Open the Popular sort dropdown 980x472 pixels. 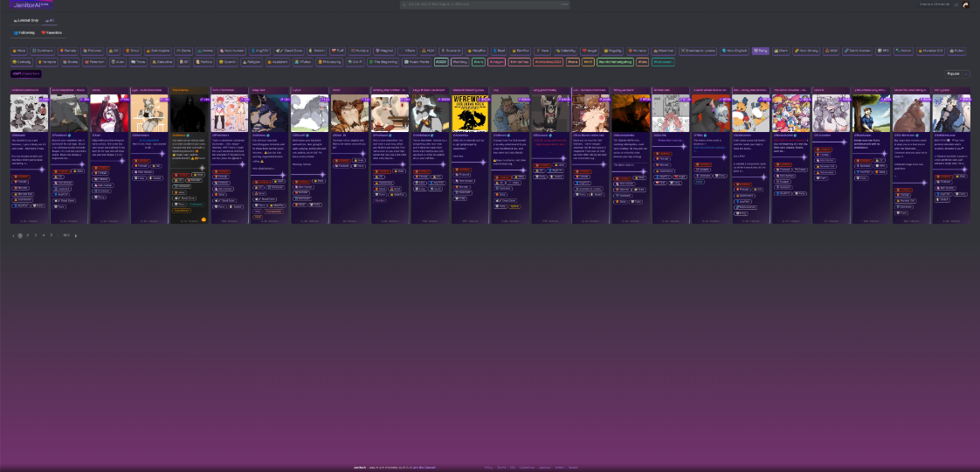pyautogui.click(x=957, y=74)
